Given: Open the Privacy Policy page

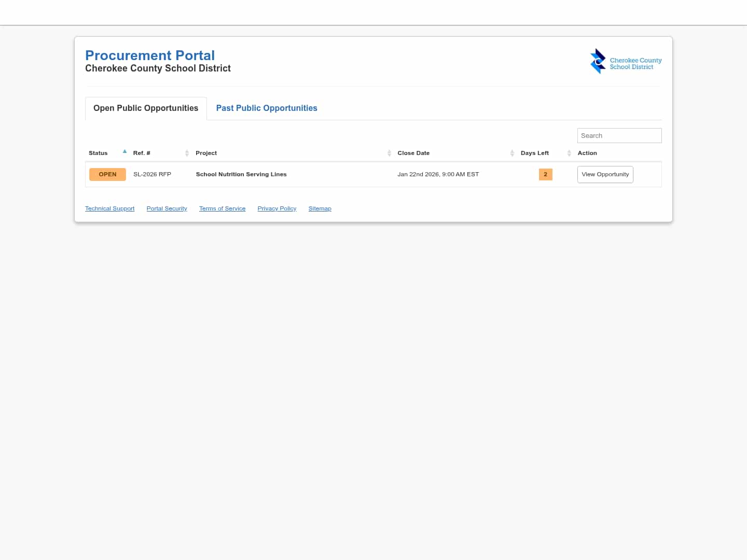Looking at the screenshot, I should click(x=276, y=208).
